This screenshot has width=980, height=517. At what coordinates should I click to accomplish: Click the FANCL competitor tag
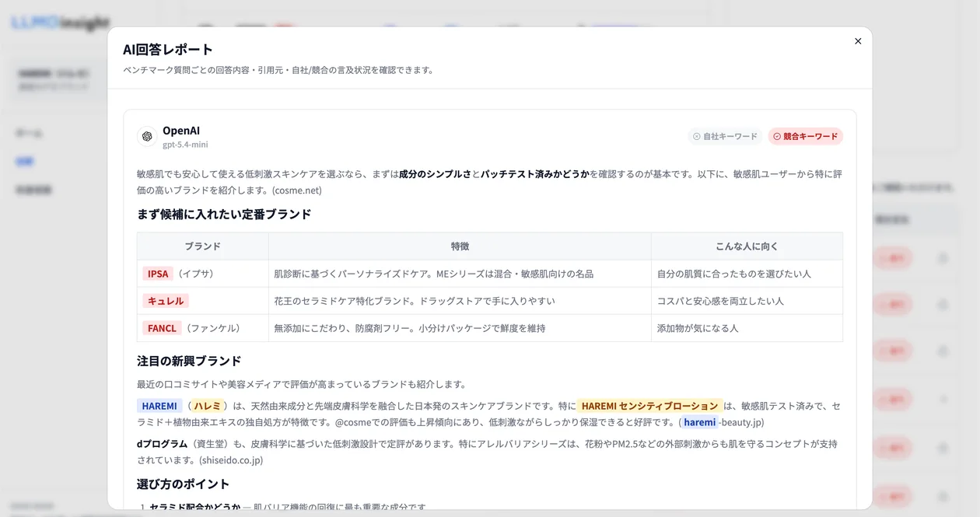pos(162,328)
